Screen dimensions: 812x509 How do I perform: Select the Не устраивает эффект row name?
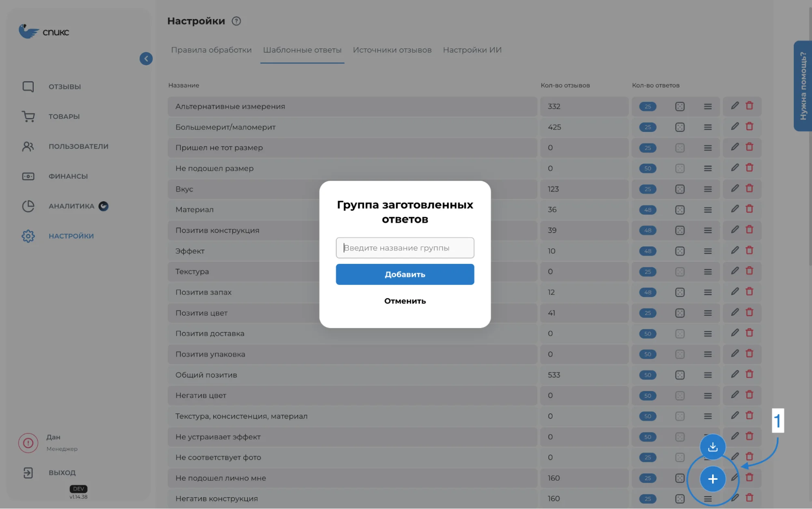[x=218, y=437]
